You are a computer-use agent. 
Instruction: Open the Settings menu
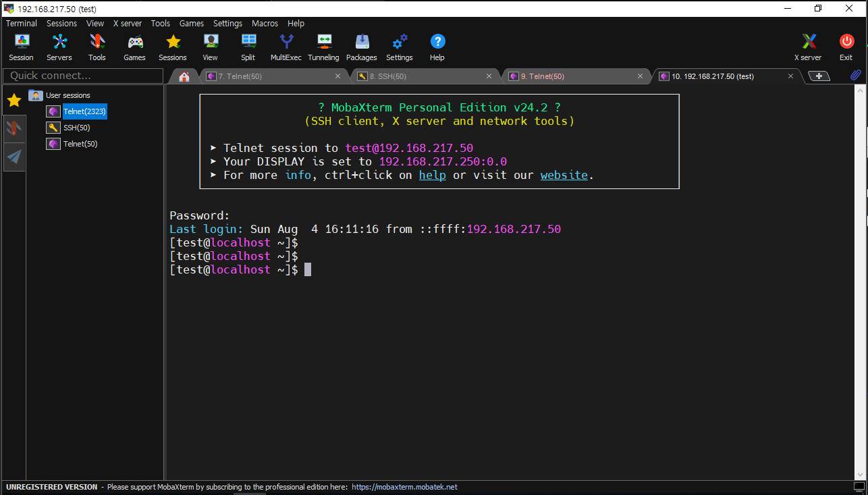[x=227, y=23]
